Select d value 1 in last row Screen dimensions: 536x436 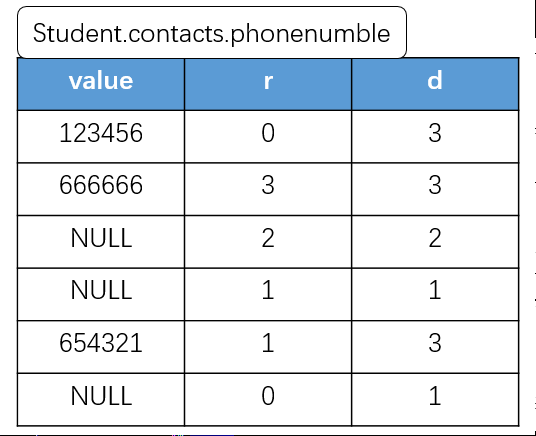[x=435, y=400]
